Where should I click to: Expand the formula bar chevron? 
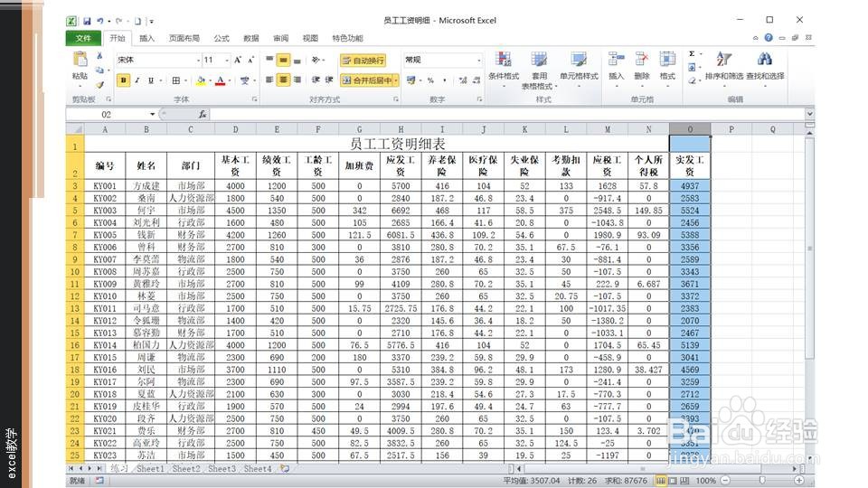click(810, 114)
